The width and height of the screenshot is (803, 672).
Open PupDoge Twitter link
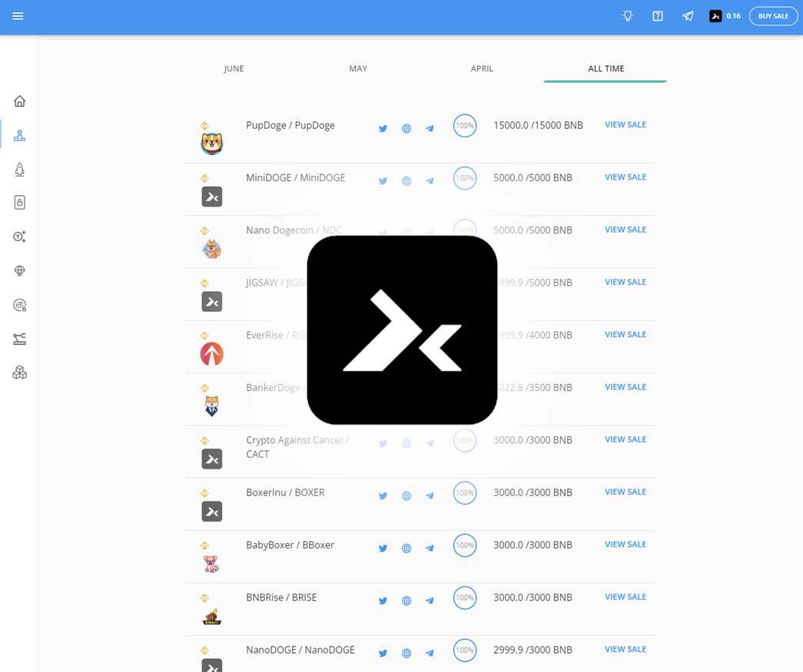(383, 128)
